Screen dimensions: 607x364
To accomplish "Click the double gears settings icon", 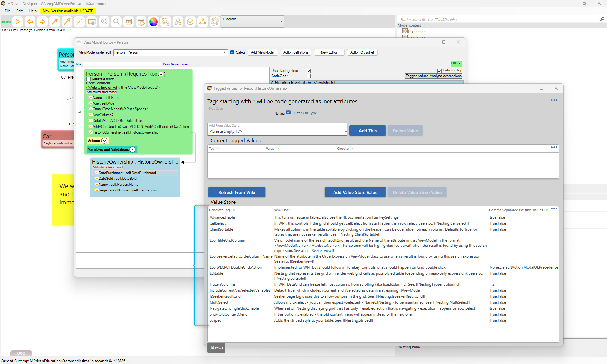I will pos(166,22).
